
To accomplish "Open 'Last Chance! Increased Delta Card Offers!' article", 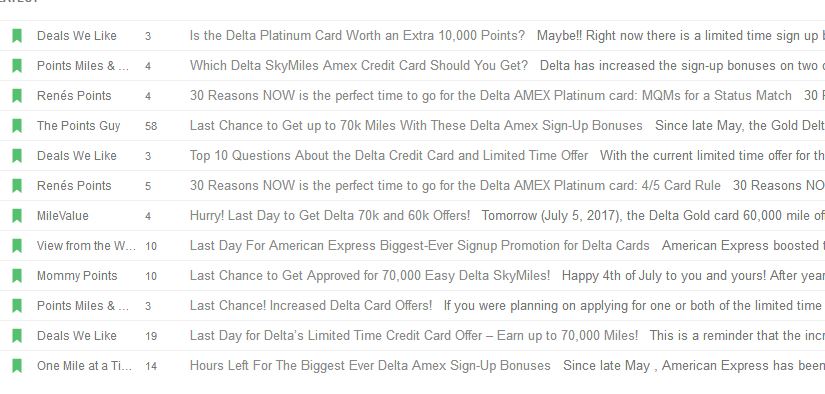I will 311,306.
